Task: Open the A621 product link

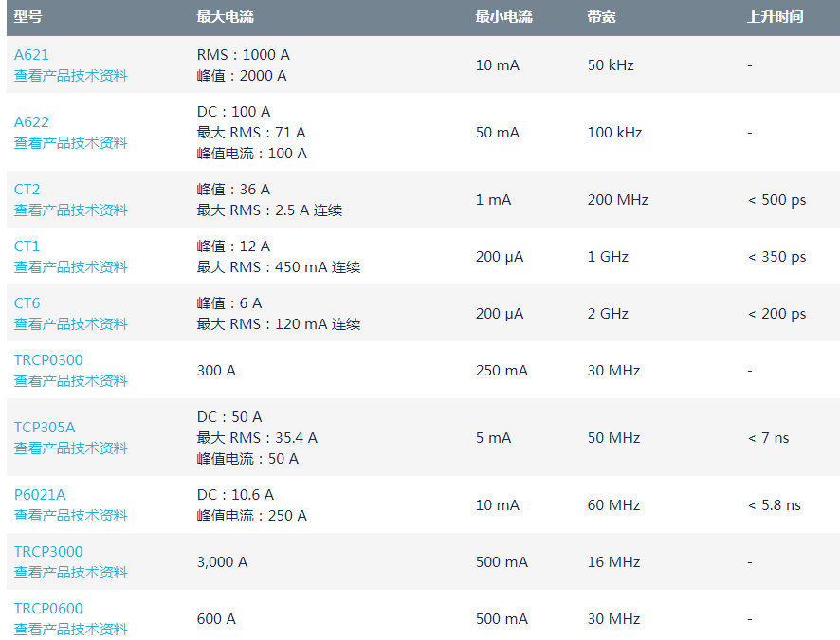Action: pos(31,55)
